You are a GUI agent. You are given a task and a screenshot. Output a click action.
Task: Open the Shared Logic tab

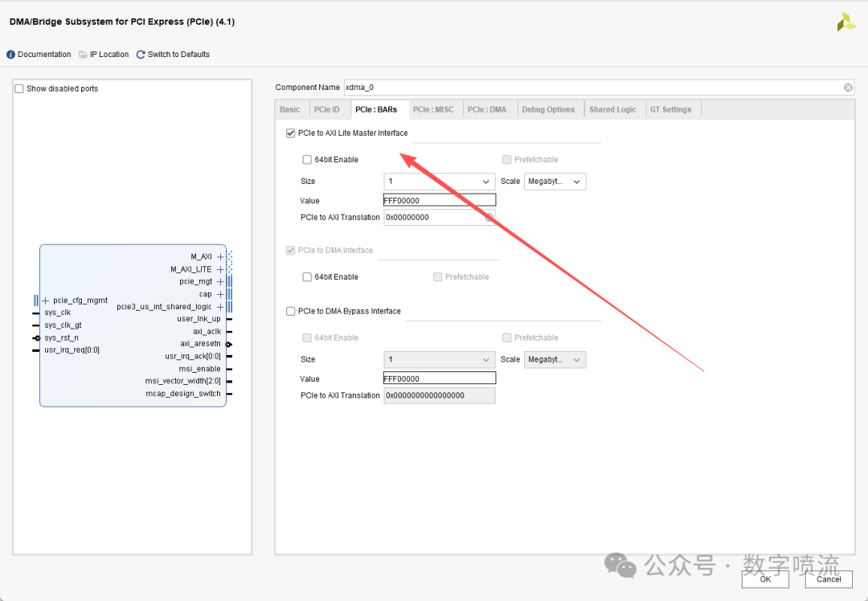[612, 109]
